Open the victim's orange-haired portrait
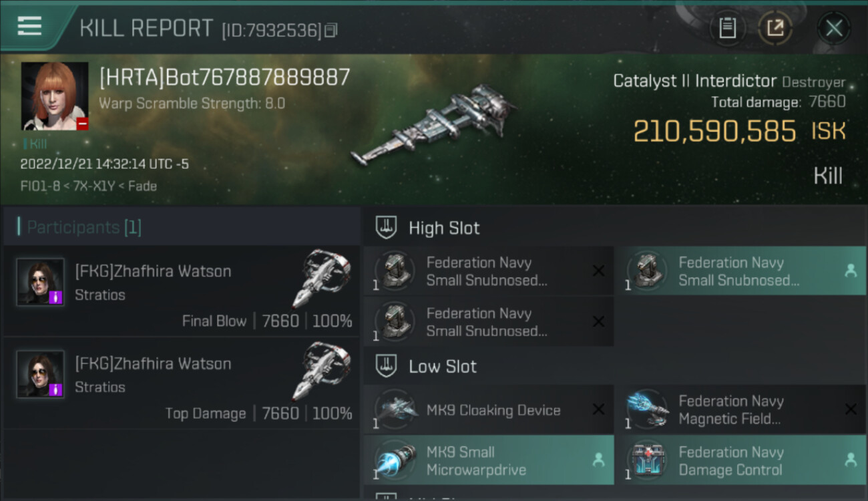 (x=55, y=96)
